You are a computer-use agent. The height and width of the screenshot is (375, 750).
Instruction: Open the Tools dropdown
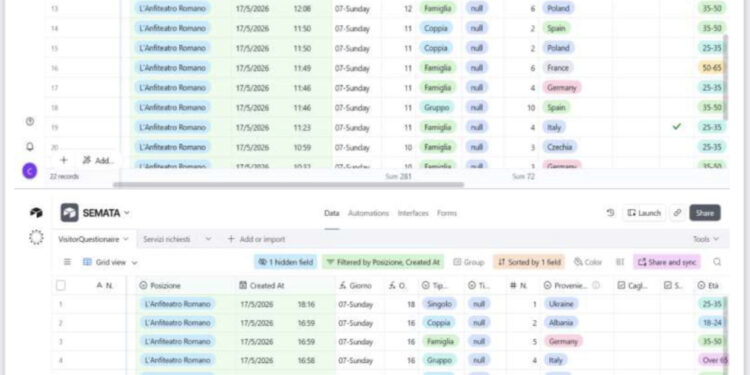pyautogui.click(x=706, y=239)
